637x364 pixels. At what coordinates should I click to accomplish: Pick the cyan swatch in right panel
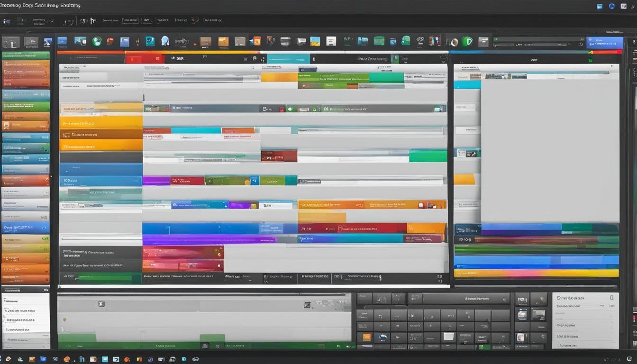[x=467, y=84]
